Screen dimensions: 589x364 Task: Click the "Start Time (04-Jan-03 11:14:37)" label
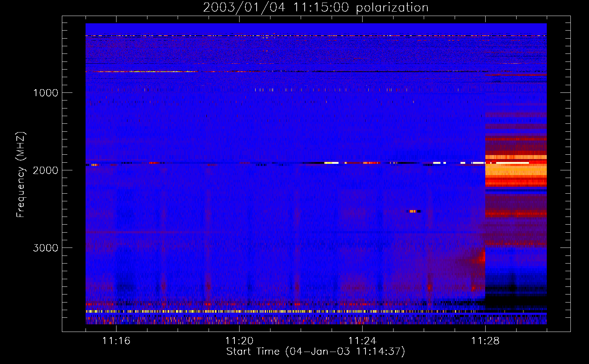point(316,352)
